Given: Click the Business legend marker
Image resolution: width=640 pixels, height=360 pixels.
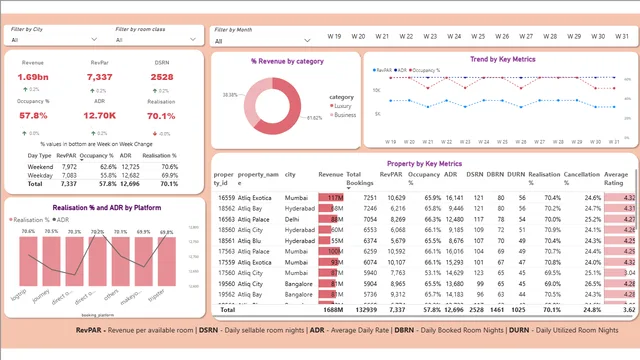Looking at the screenshot, I should click(x=331, y=115).
